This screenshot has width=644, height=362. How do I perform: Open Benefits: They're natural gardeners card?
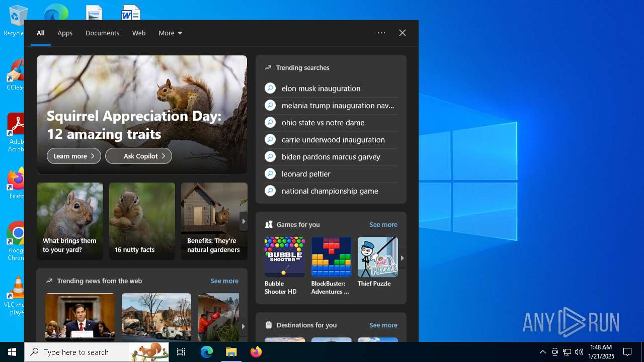[x=214, y=221]
